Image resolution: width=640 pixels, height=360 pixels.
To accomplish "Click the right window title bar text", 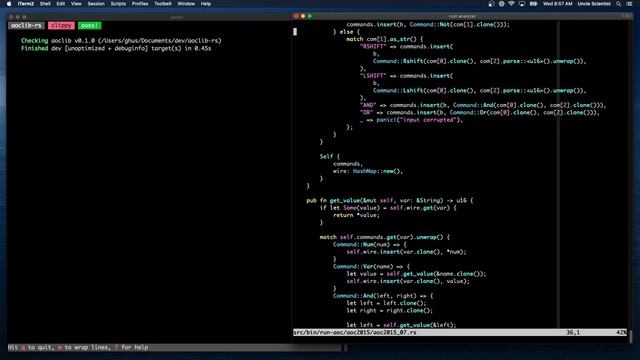I will [x=462, y=16].
